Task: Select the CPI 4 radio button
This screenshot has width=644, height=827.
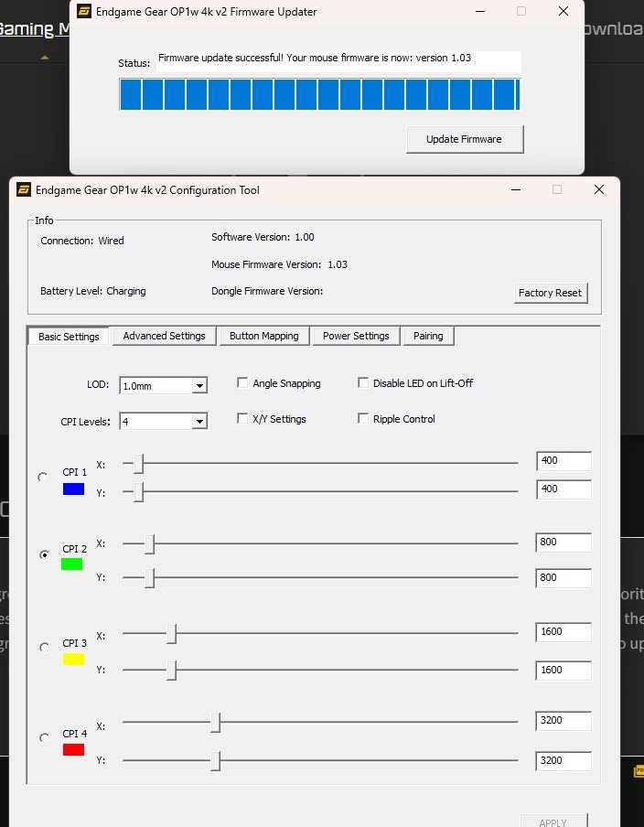Action: (44, 738)
